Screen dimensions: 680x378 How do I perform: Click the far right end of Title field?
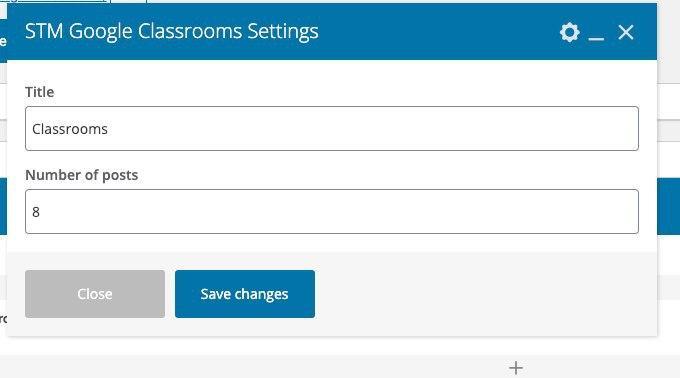tap(624, 128)
